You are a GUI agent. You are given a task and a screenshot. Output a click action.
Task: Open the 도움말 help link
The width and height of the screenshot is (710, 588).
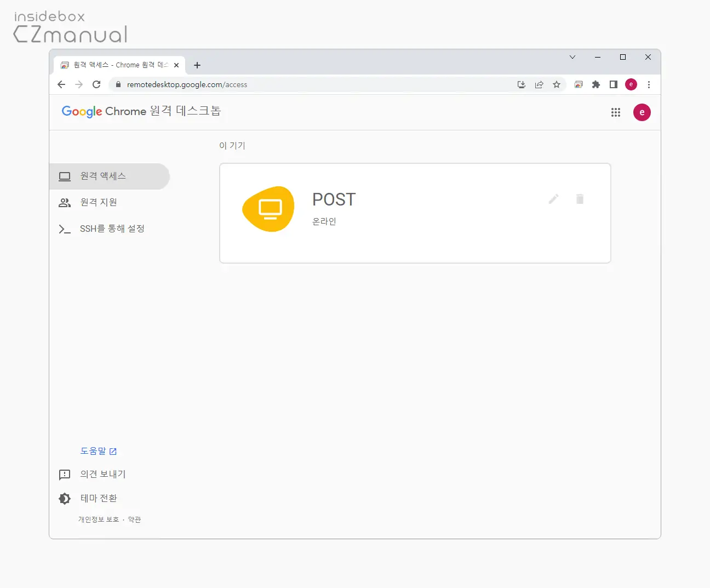pyautogui.click(x=99, y=451)
